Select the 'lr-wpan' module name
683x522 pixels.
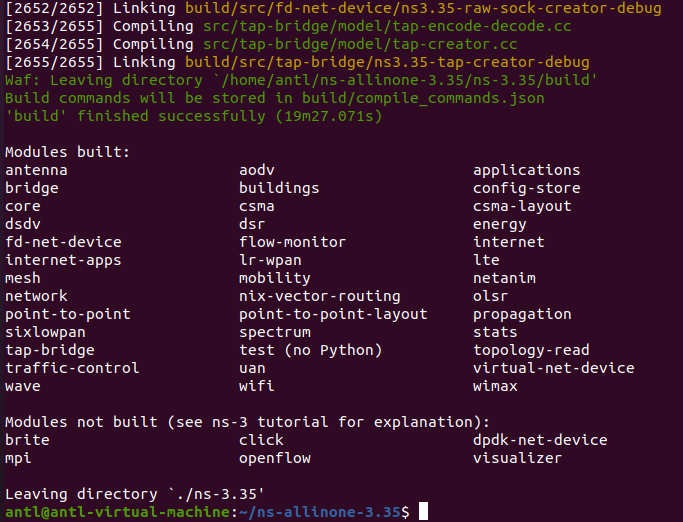[270, 260]
